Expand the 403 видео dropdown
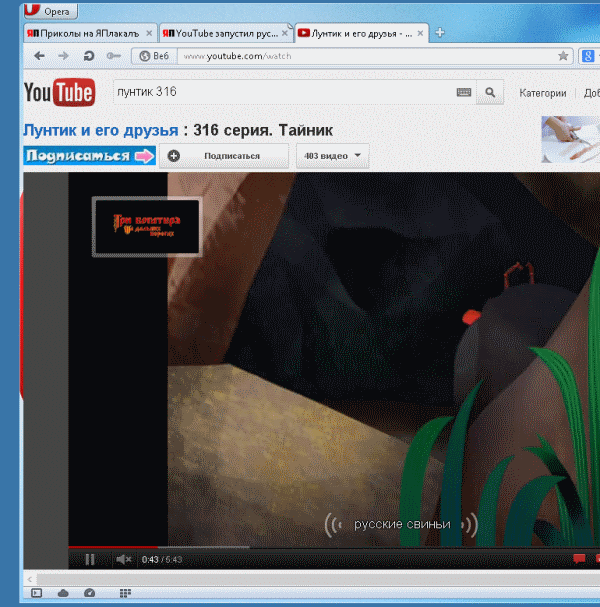 click(333, 156)
